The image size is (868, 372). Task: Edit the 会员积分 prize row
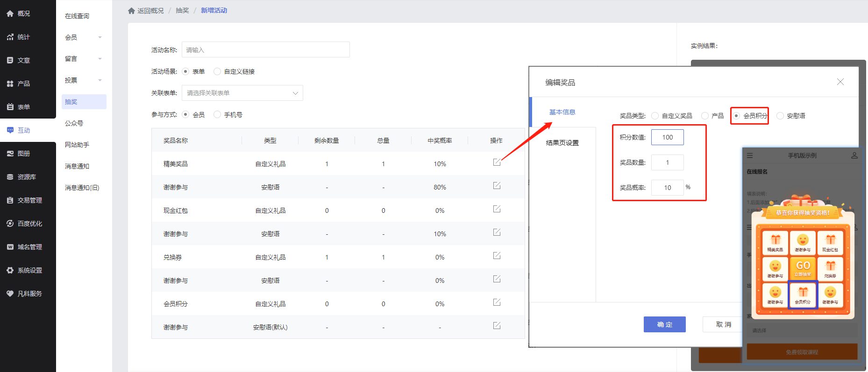(x=497, y=302)
